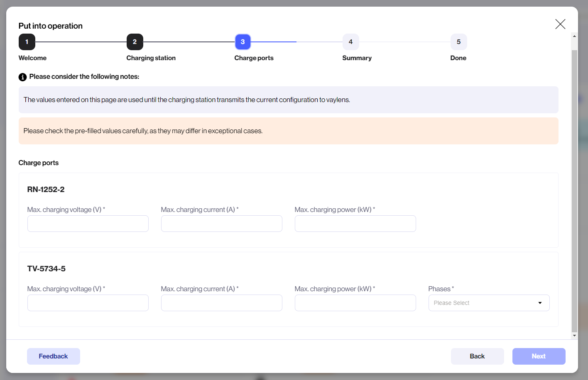The height and width of the screenshot is (380, 588).
Task: Click the scrollbar down arrow
Action: (x=574, y=336)
